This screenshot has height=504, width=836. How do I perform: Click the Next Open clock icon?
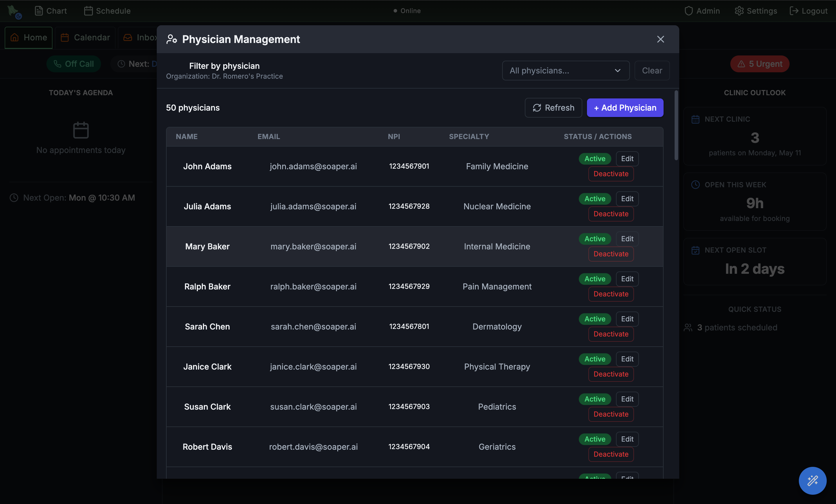(x=14, y=197)
